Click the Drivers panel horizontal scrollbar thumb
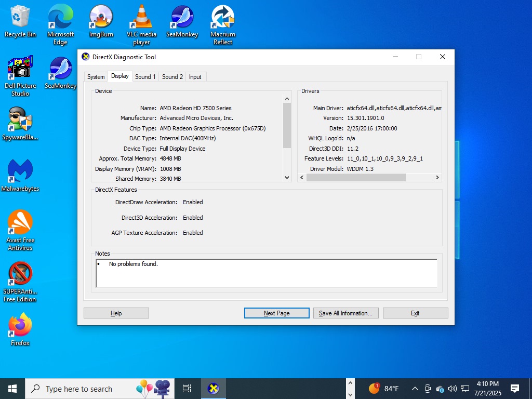Screen dimensions: 532x399 pyautogui.click(x=356, y=178)
